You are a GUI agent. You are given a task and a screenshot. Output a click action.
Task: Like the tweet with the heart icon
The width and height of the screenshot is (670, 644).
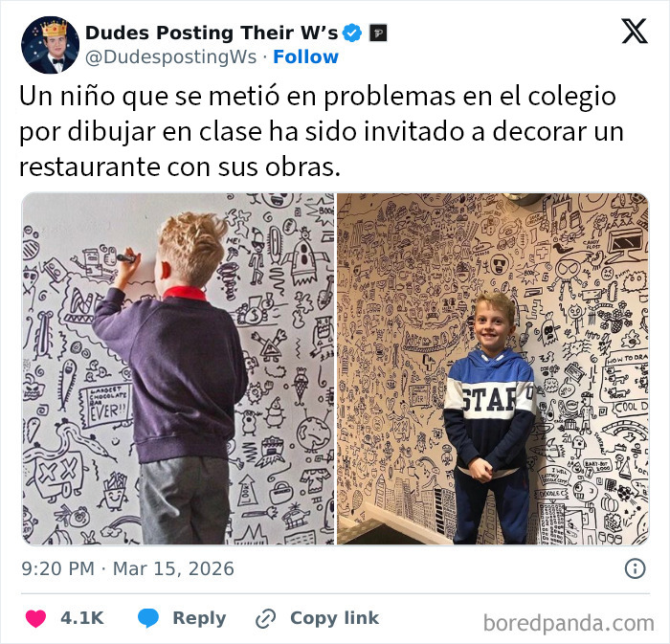pos(36,618)
